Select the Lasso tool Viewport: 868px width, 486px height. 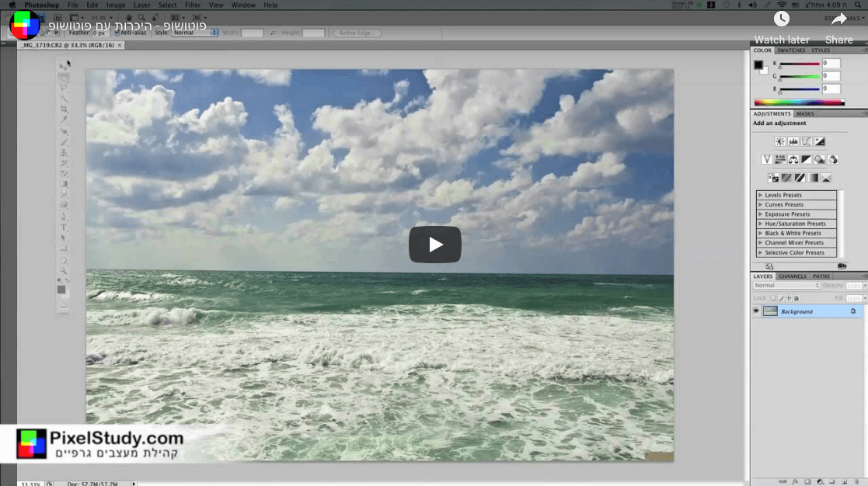63,88
